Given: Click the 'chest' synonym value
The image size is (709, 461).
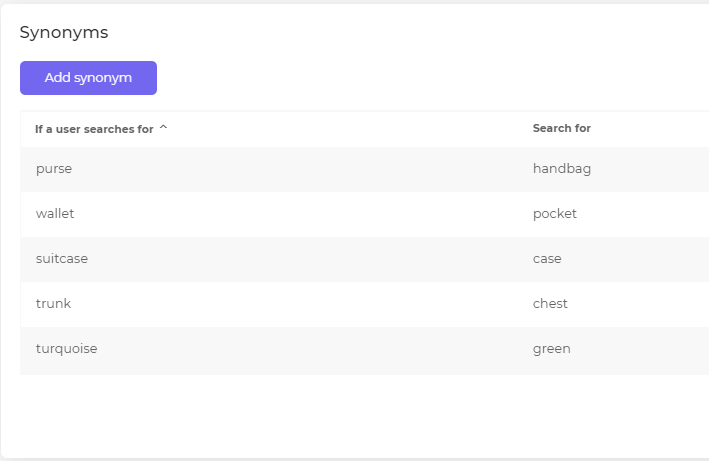Looking at the screenshot, I should (550, 304).
